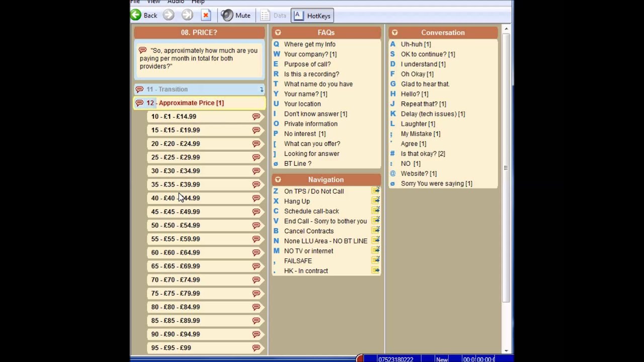Play speech icon for £25 - £29.99
This screenshot has height=362, width=644.
pos(256,157)
